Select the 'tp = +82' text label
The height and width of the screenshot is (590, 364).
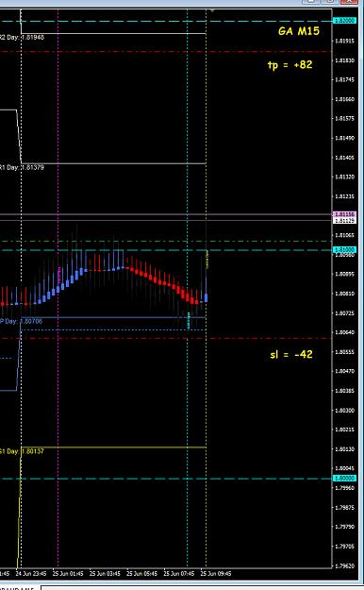[x=290, y=65]
